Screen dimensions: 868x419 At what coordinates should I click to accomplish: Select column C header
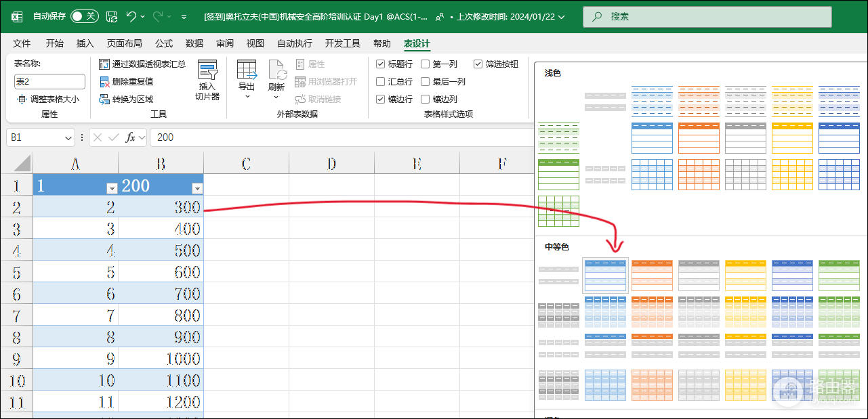(246, 163)
